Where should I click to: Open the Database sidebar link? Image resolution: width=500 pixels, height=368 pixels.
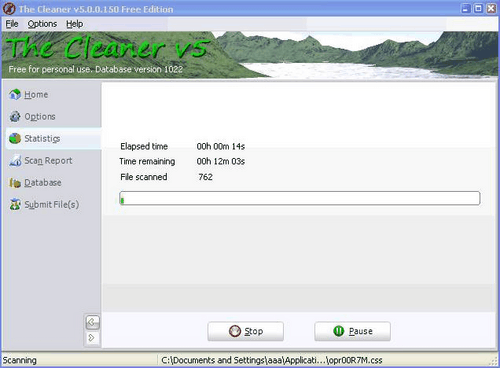pos(43,183)
